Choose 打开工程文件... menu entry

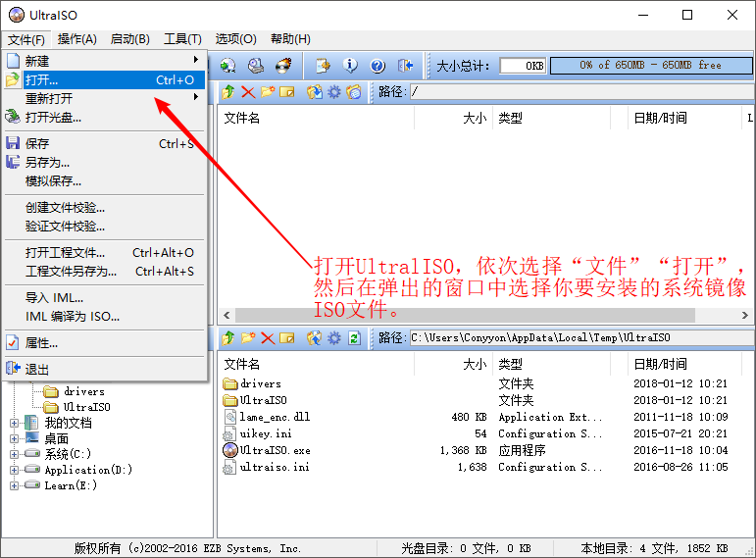pos(105,253)
